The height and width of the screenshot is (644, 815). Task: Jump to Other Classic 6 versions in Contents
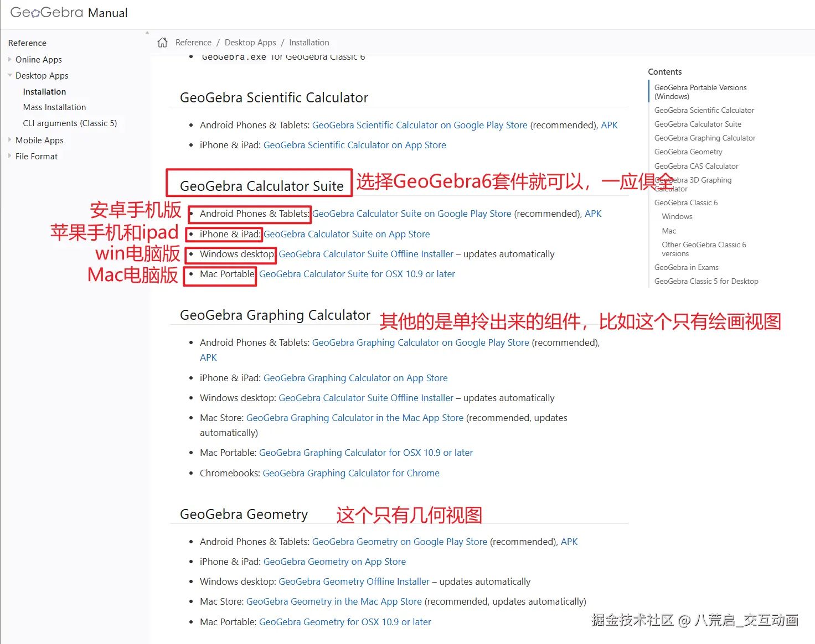click(704, 249)
